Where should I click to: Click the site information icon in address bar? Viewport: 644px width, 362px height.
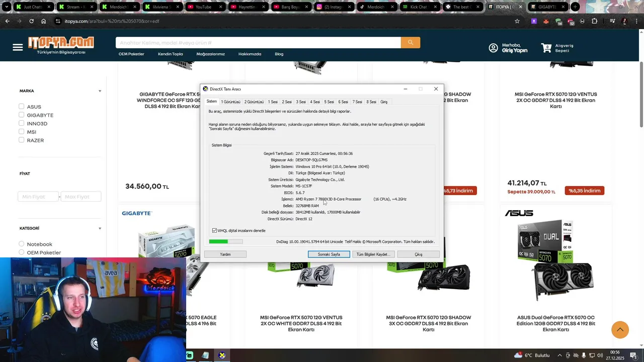click(58, 21)
